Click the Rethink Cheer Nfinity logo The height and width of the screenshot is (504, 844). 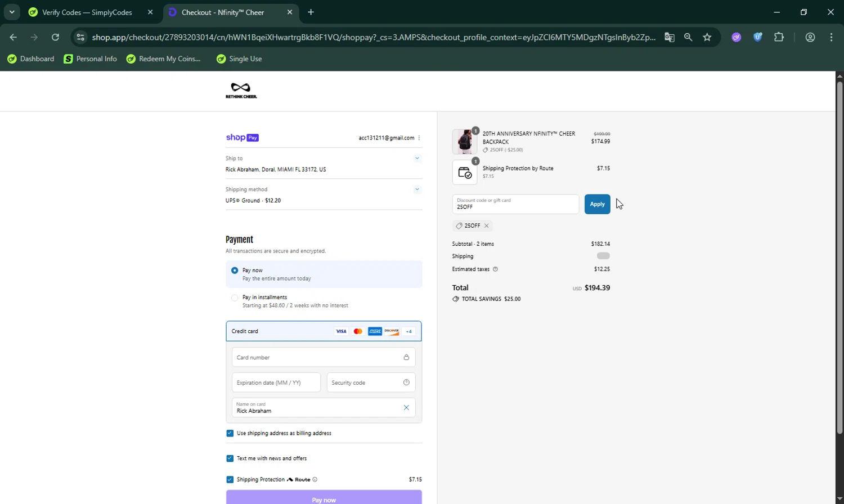(241, 90)
